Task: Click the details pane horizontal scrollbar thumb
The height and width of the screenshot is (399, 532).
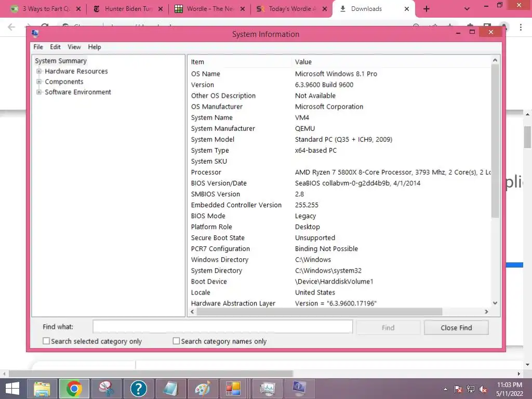Action: pos(320,312)
